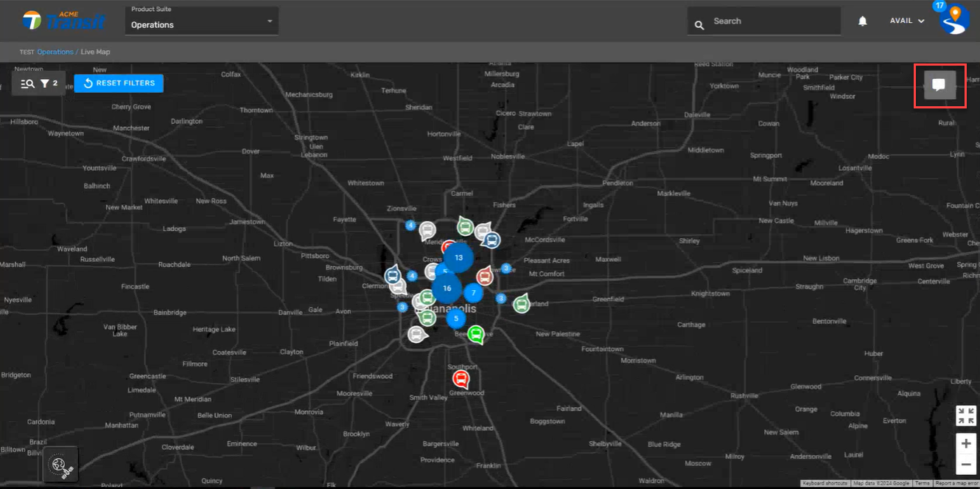Zoom in on the map

click(965, 444)
